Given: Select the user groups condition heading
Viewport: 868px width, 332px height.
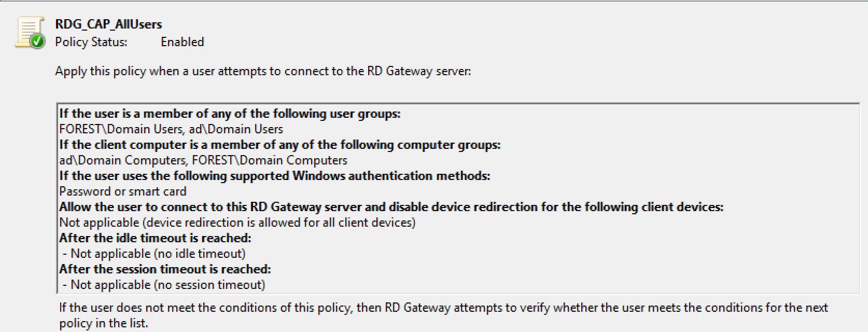Looking at the screenshot, I should [230, 114].
